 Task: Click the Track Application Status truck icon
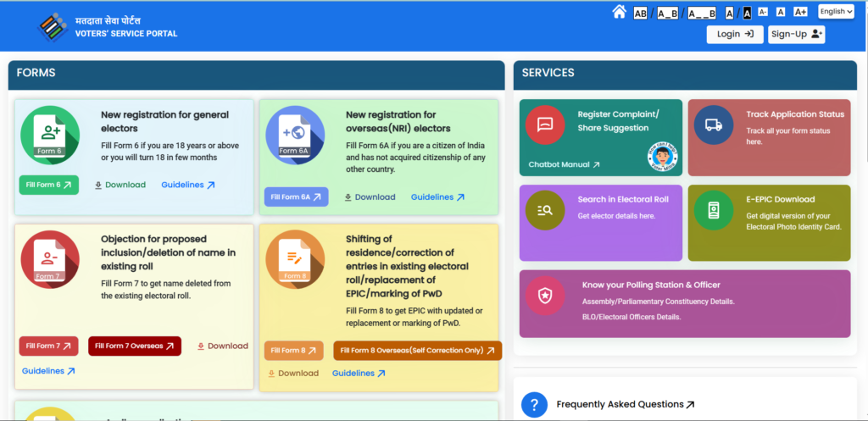pyautogui.click(x=714, y=125)
